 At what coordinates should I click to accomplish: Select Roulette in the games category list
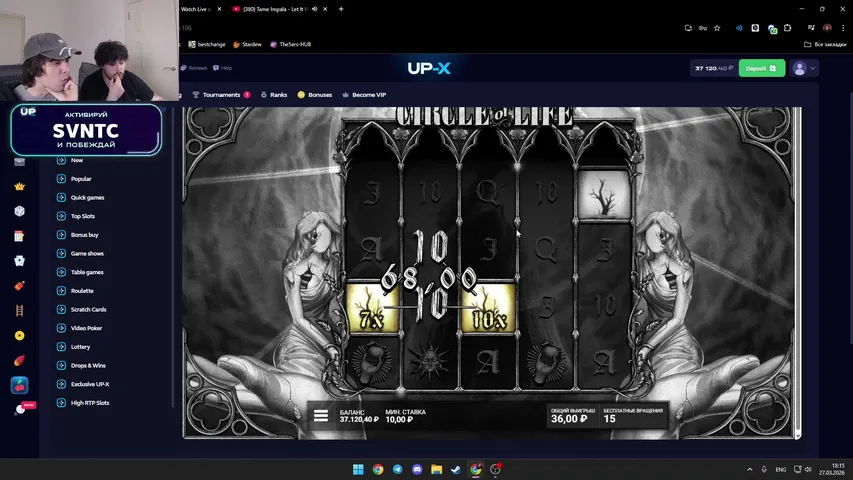[82, 291]
